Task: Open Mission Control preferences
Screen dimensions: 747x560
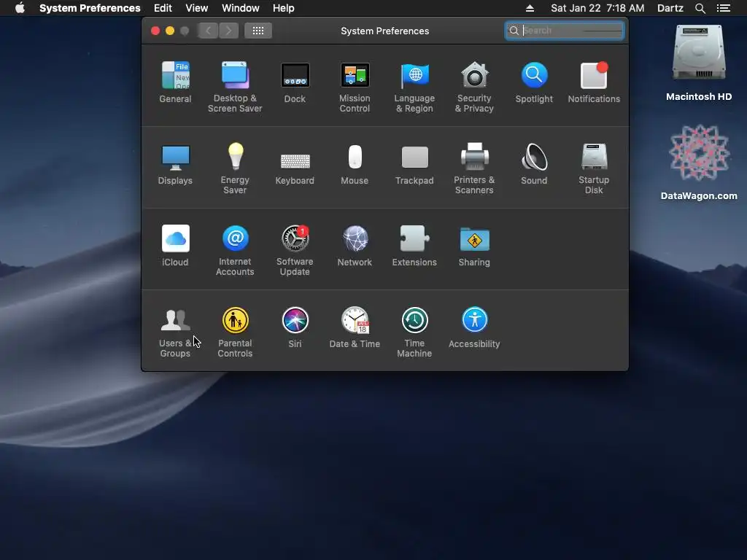Action: [355, 87]
